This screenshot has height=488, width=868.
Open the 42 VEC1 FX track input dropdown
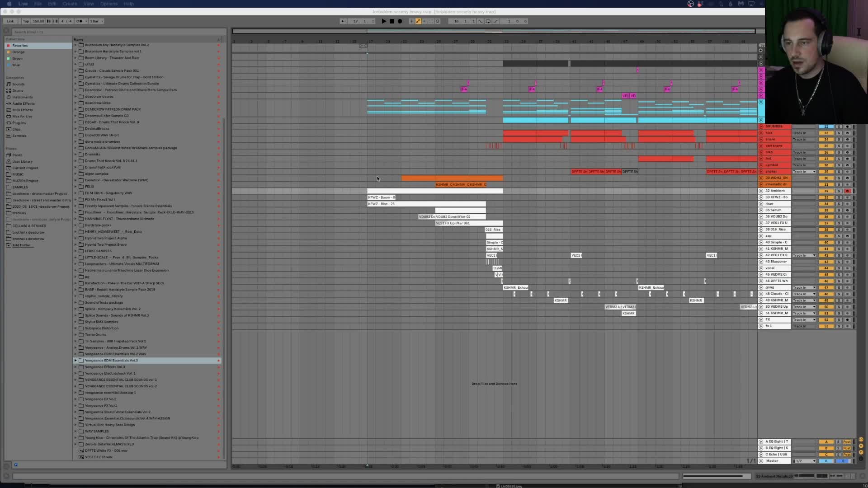click(x=804, y=255)
